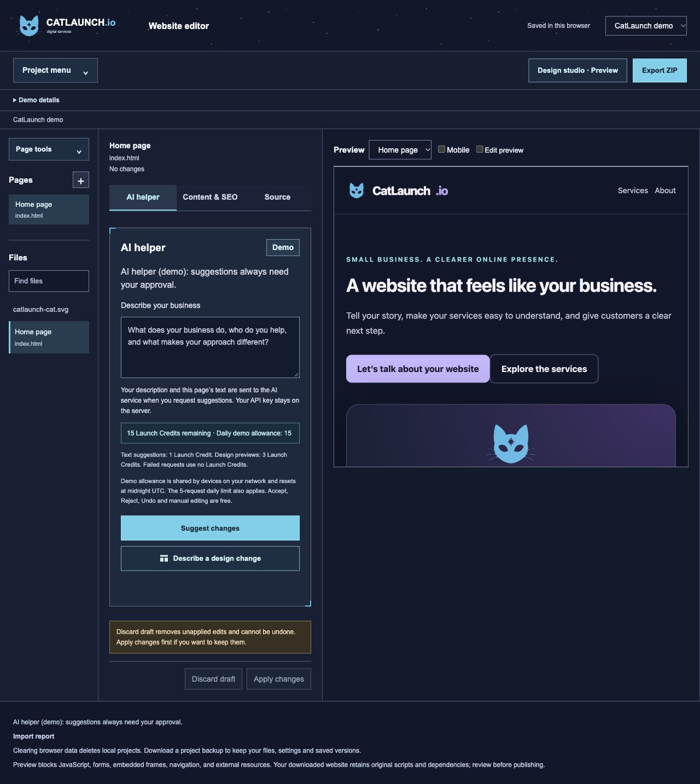Click the Apply changes button

pyautogui.click(x=279, y=679)
